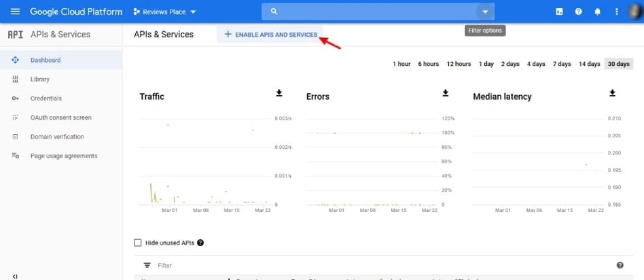Click the Filter input field in table
The height and width of the screenshot is (280, 644).
pos(272,265)
